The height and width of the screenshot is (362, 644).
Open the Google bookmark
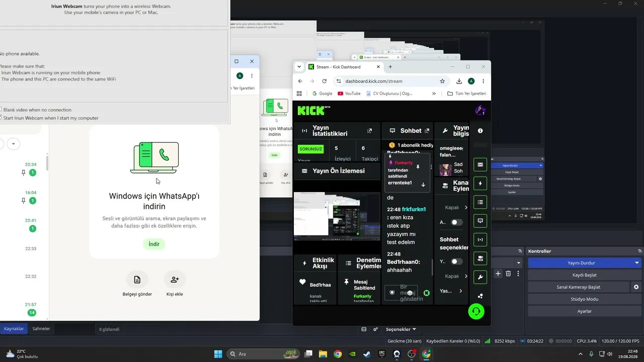point(322,94)
